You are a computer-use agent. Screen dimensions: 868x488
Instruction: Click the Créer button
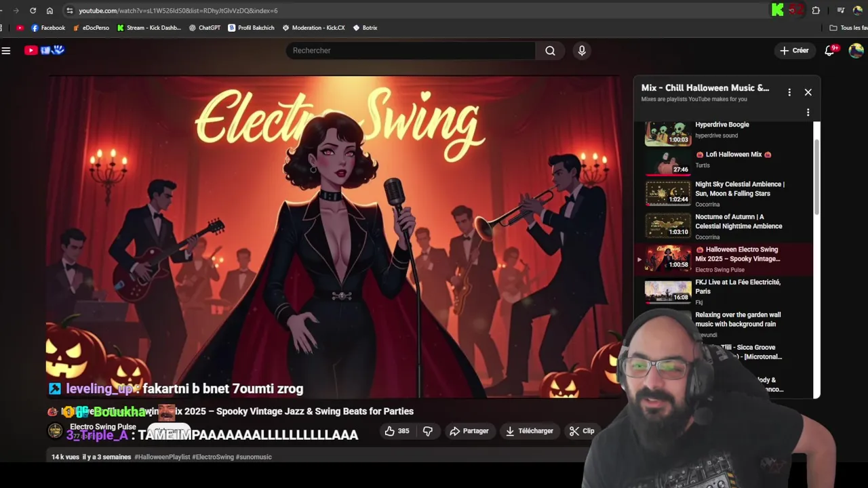point(794,51)
